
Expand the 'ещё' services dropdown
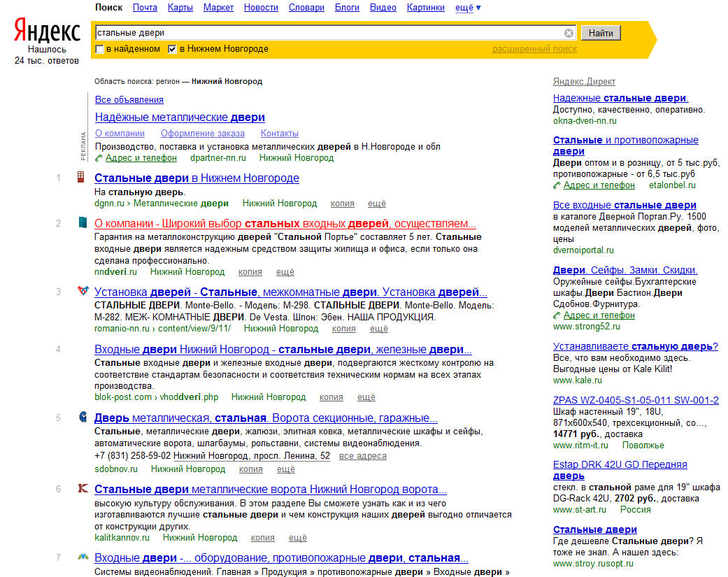[468, 8]
